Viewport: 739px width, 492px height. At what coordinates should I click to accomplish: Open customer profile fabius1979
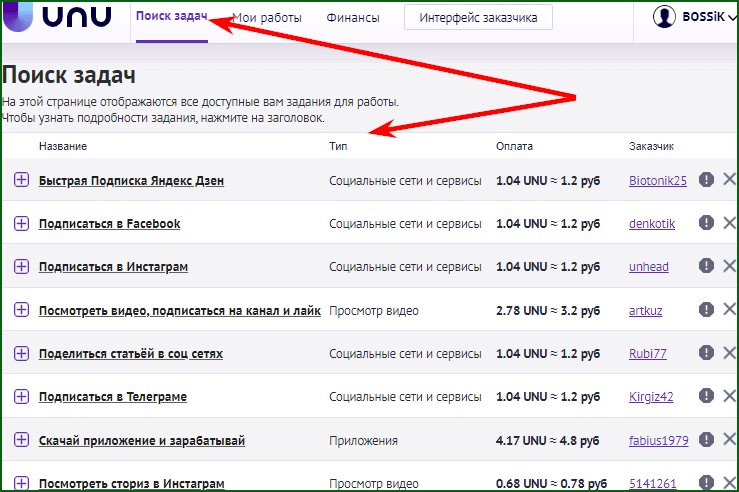pyautogui.click(x=658, y=441)
